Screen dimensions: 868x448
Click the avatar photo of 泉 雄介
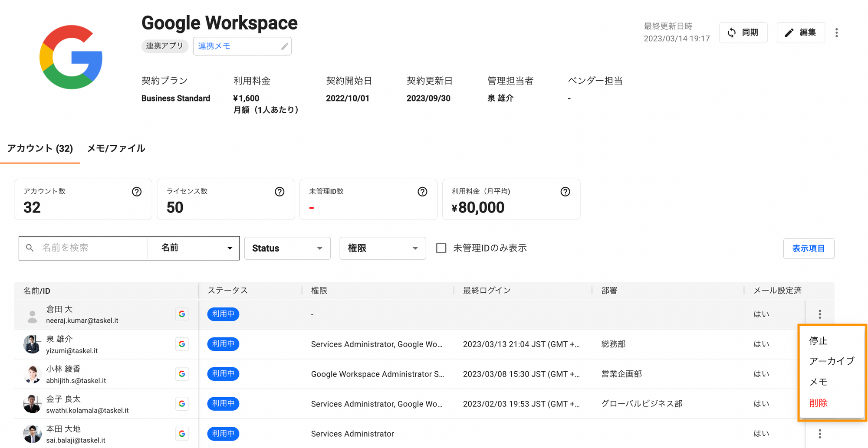[32, 344]
